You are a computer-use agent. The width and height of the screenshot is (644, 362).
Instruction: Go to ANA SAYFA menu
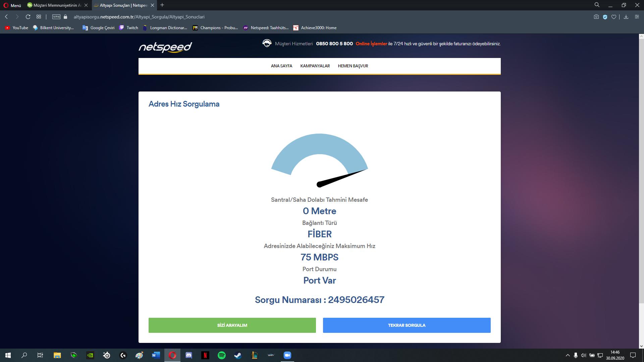click(x=281, y=66)
